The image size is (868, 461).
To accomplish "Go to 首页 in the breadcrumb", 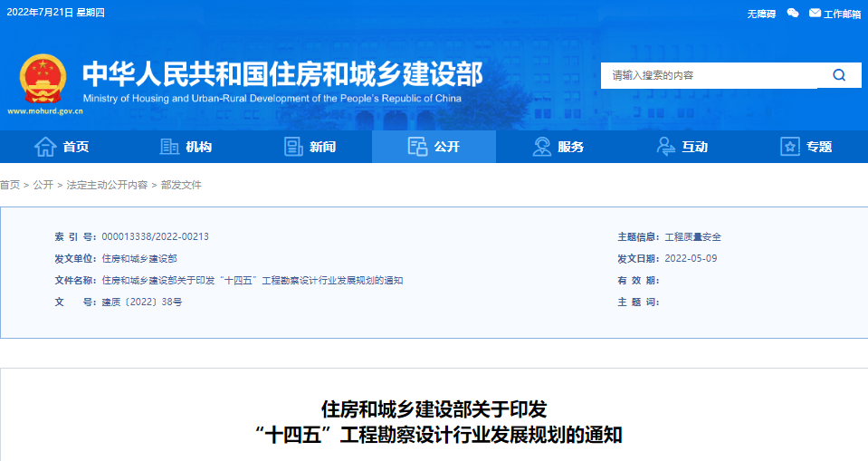I will [x=9, y=185].
